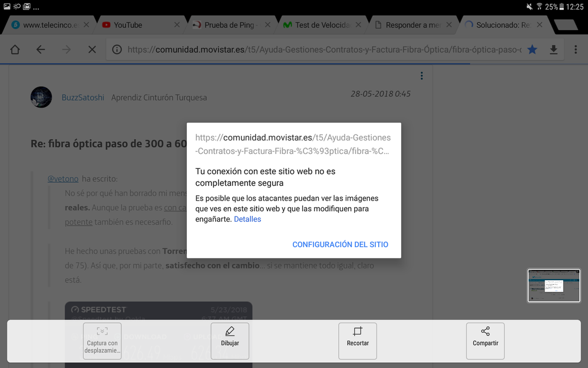Image resolution: width=588 pixels, height=368 pixels.
Task: Tap CONFIGURACIÓN DEL SITIO in the dialog
Action: 341,244
